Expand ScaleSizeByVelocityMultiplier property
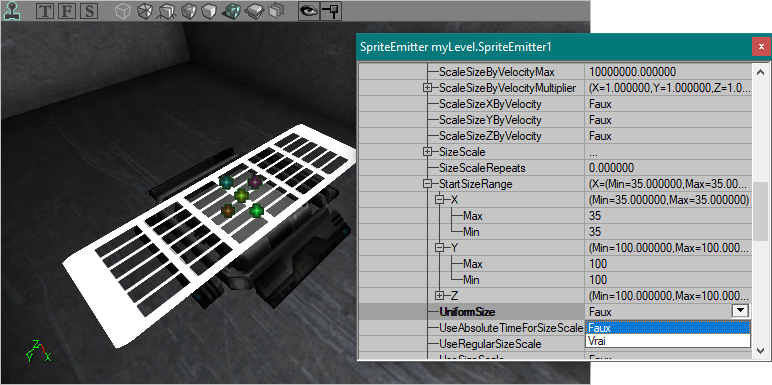 (x=427, y=88)
